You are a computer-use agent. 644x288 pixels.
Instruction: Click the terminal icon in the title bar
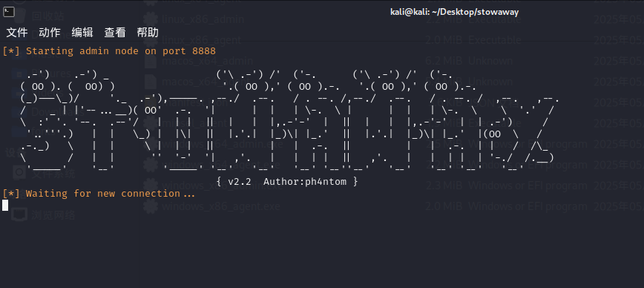[9, 12]
